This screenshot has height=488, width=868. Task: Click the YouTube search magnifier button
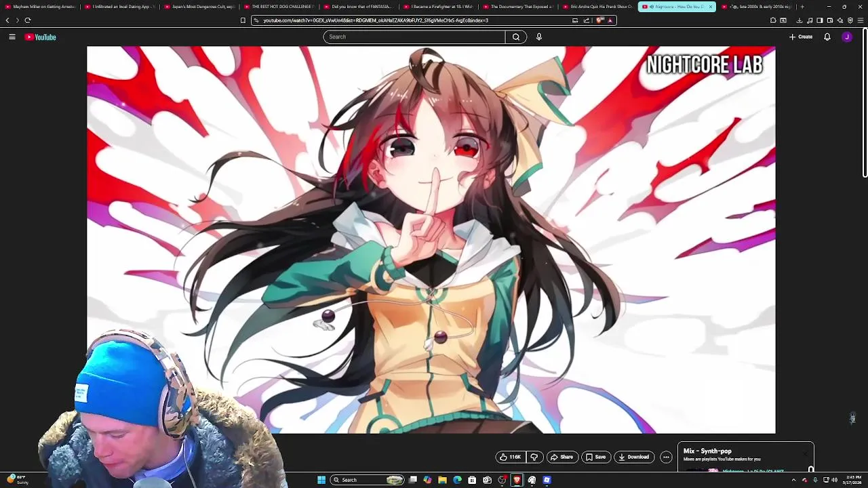(x=516, y=37)
